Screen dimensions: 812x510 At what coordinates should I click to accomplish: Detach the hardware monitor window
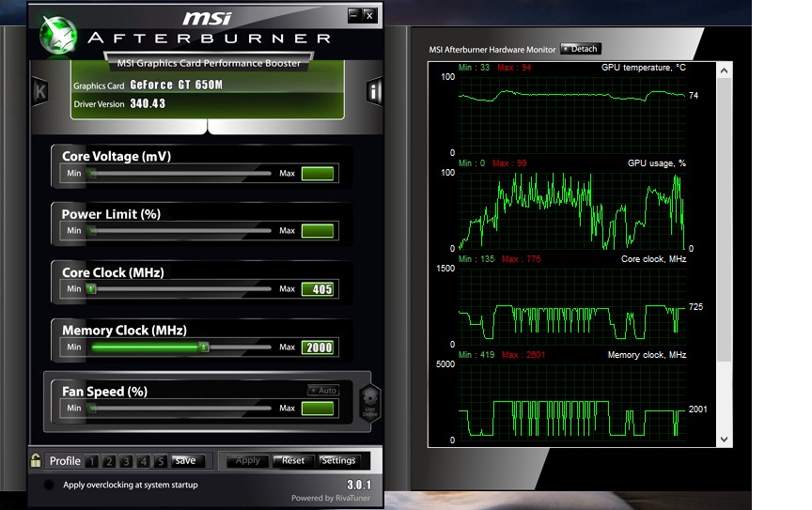tap(581, 49)
